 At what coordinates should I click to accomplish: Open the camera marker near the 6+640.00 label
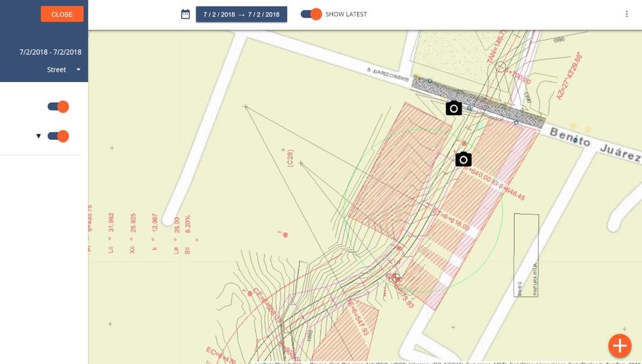[x=463, y=159]
